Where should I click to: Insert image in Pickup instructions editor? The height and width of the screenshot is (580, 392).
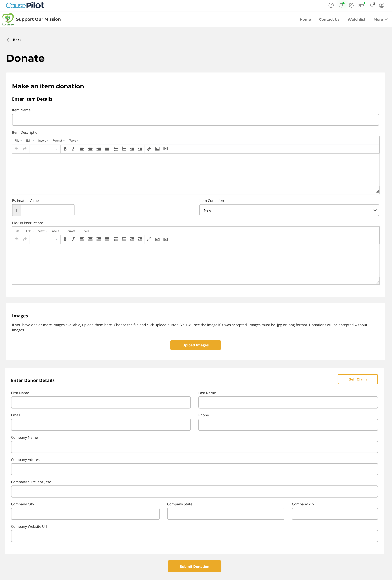(157, 239)
